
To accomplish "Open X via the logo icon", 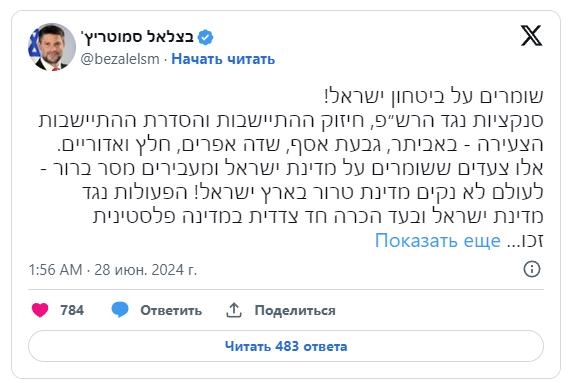I will pyautogui.click(x=531, y=36).
